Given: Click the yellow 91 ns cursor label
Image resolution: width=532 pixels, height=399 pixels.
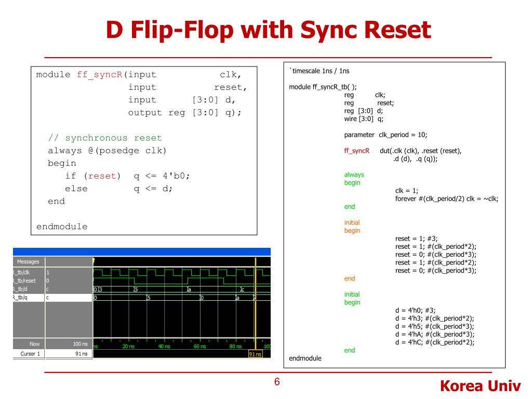Looking at the screenshot, I should [x=255, y=354].
